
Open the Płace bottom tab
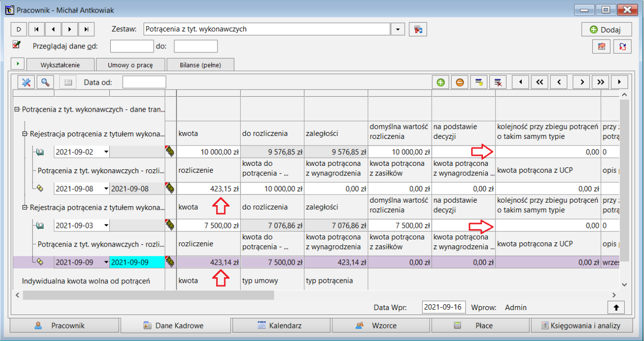(x=480, y=326)
